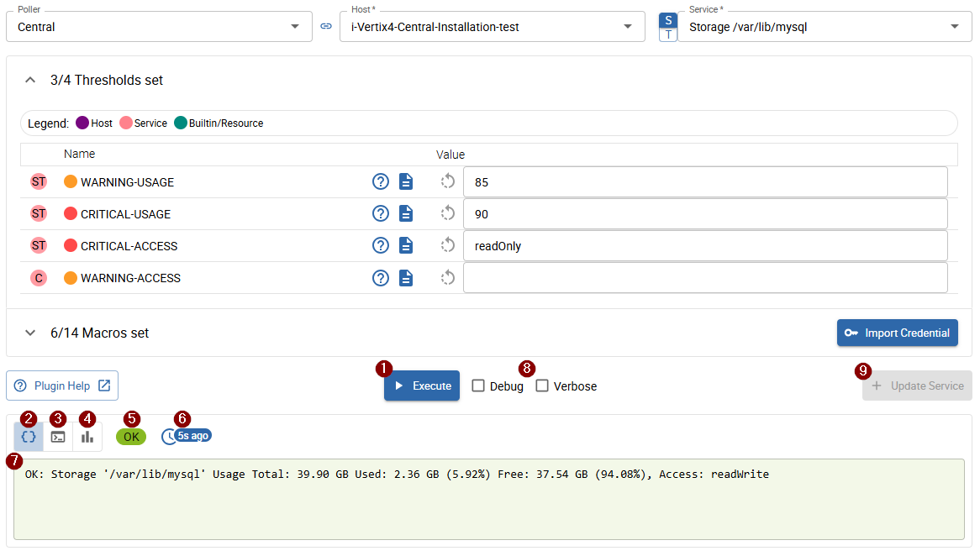Click the link icon between Poller and Host
This screenshot has height=556, width=980.
pyautogui.click(x=326, y=27)
